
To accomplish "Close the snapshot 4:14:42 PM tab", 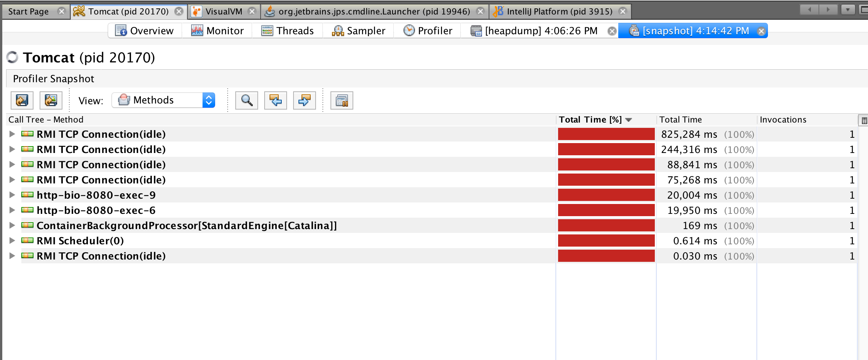I will (x=761, y=31).
